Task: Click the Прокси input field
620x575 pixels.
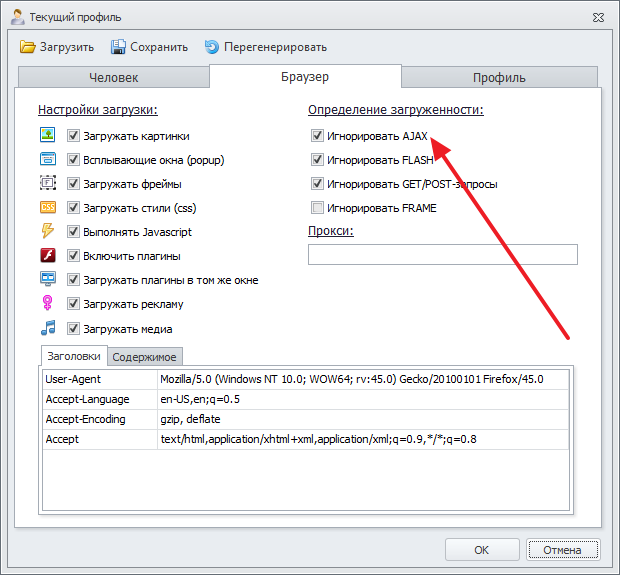Action: point(443,254)
